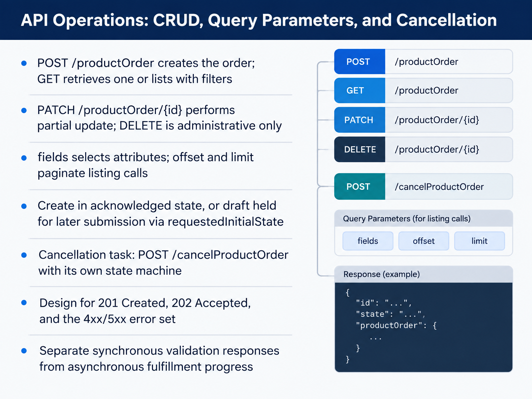532x399 pixels.
Task: Click bullet text 'POST /productOrder creates the order'
Action: pyautogui.click(x=146, y=63)
